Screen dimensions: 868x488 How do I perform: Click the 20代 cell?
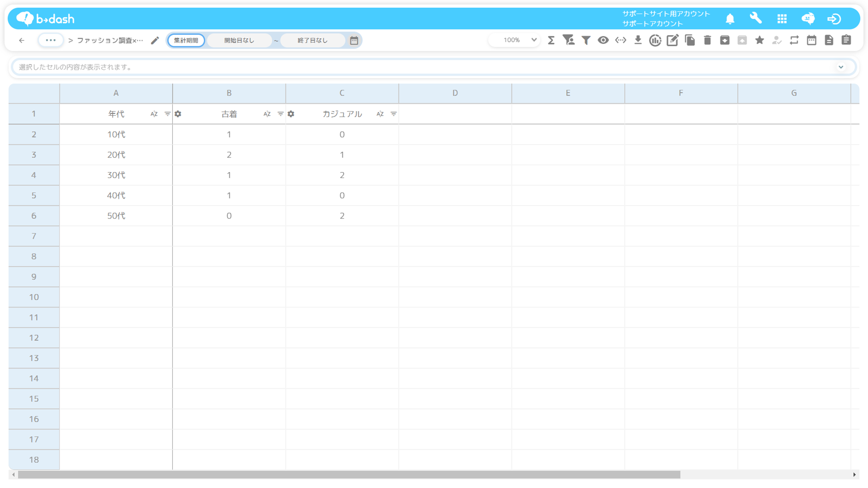pyautogui.click(x=116, y=155)
